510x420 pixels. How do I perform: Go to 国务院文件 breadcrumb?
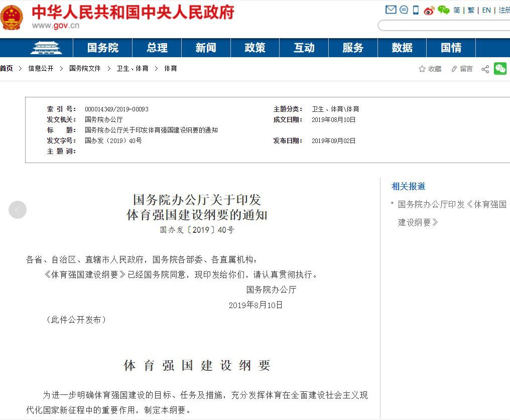tap(85, 68)
